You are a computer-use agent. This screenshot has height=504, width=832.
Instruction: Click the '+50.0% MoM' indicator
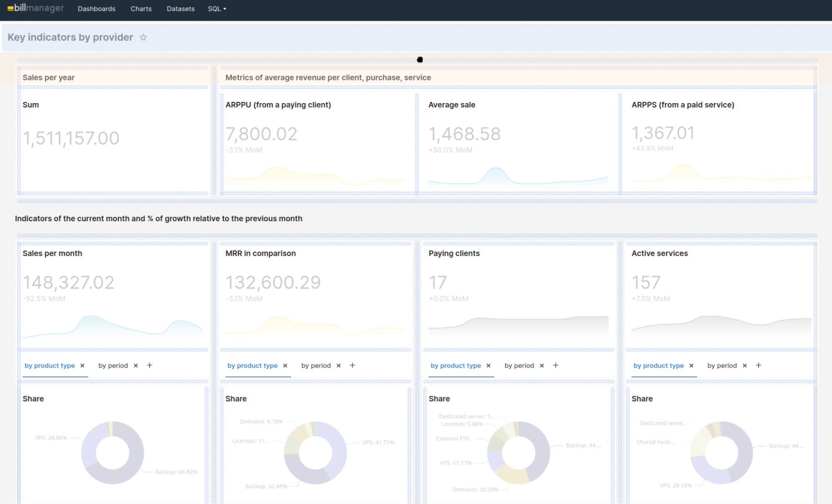450,150
